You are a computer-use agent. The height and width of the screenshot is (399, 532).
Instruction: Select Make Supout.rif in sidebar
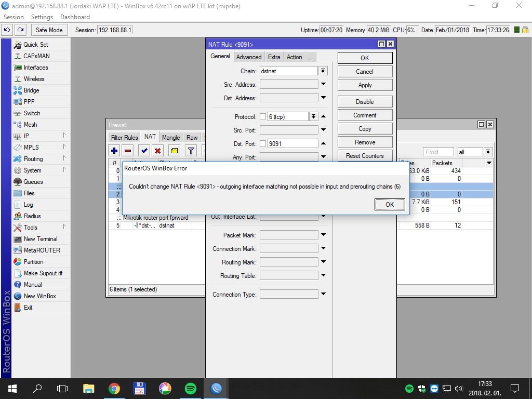[x=41, y=273]
